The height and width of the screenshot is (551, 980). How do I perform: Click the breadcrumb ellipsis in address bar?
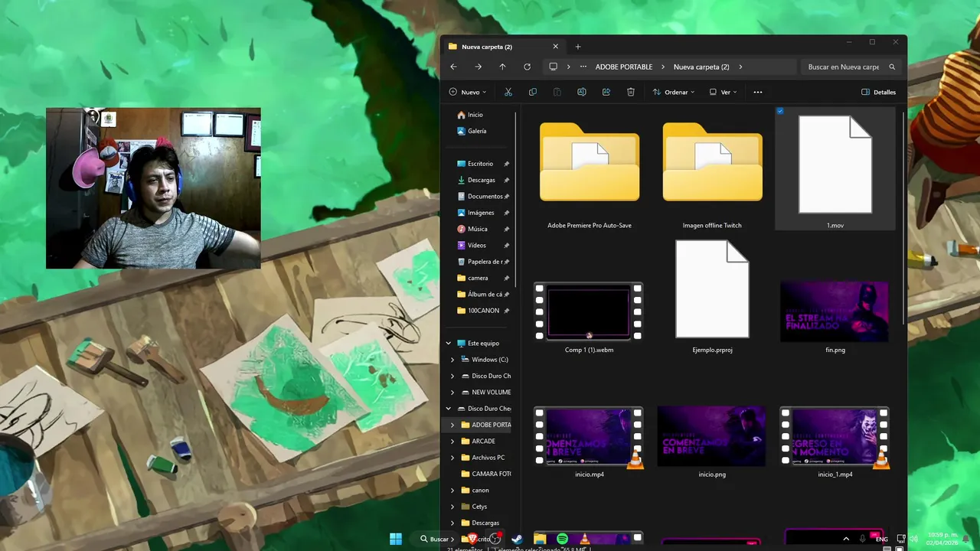point(583,67)
